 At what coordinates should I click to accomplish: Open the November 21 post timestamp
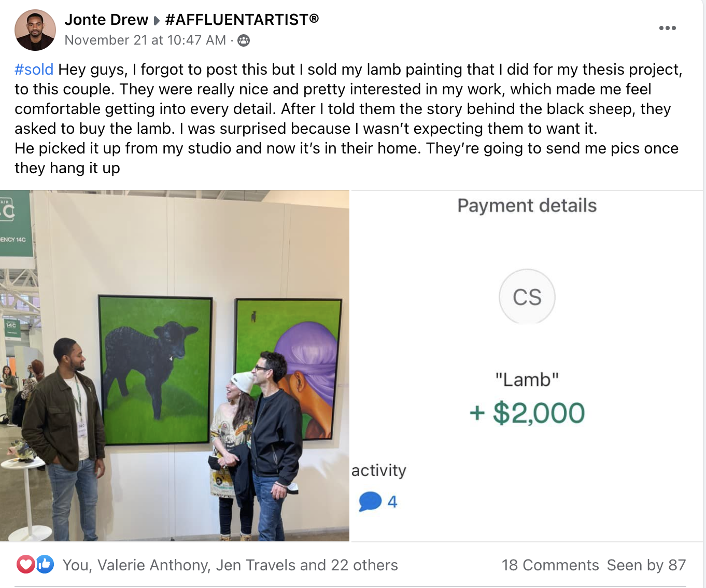point(145,40)
